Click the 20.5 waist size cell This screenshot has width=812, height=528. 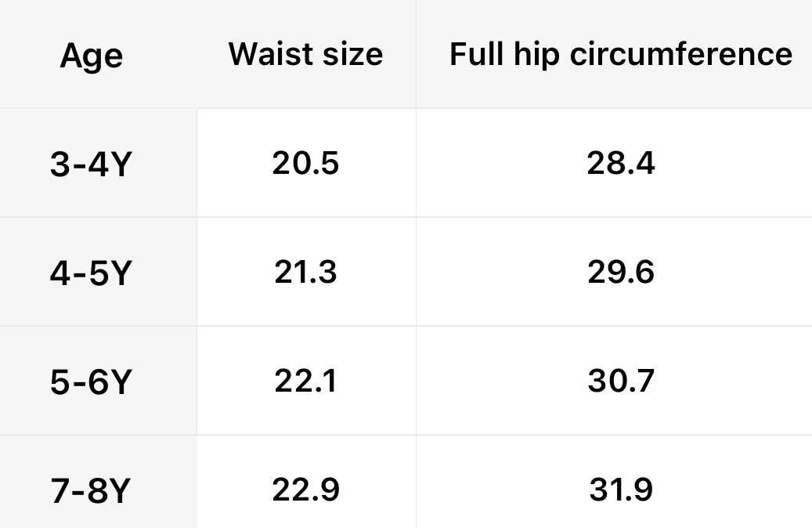(x=305, y=164)
